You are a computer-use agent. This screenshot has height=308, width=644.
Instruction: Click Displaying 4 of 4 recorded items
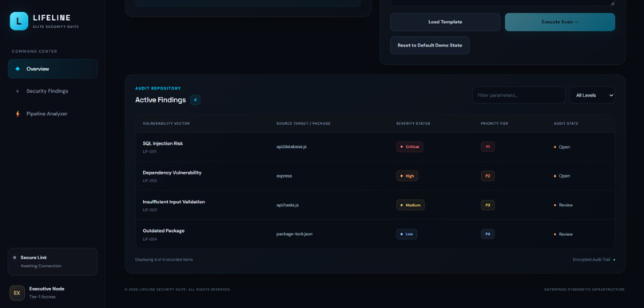(x=164, y=259)
